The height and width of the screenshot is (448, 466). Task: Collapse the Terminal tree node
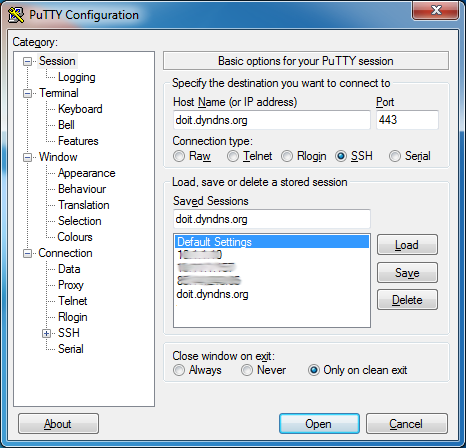point(27,93)
